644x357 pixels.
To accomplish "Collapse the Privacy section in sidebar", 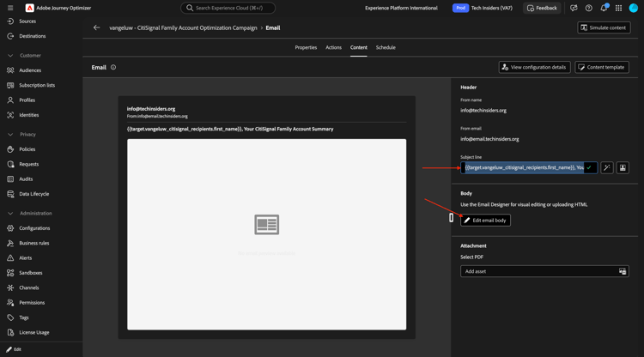I will pyautogui.click(x=10, y=134).
